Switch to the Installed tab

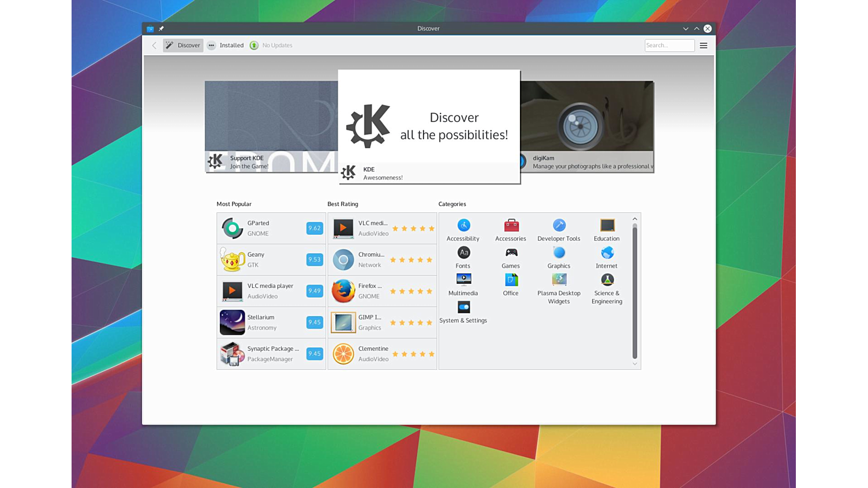coord(226,46)
